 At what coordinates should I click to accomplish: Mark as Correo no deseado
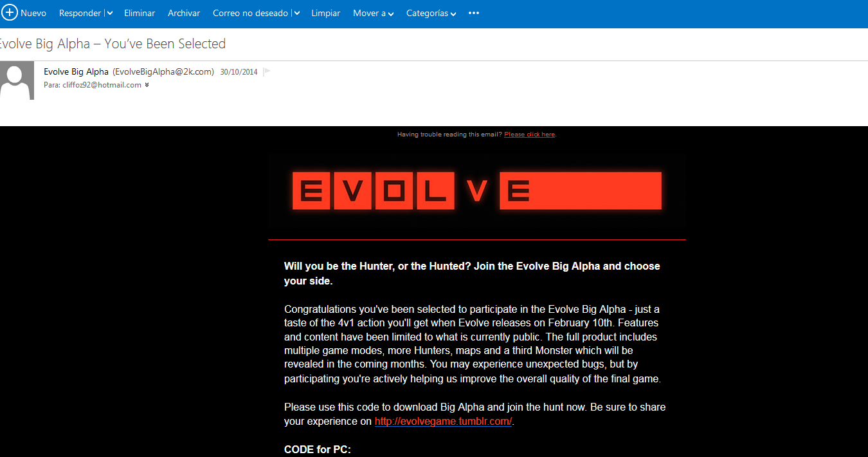pyautogui.click(x=250, y=13)
